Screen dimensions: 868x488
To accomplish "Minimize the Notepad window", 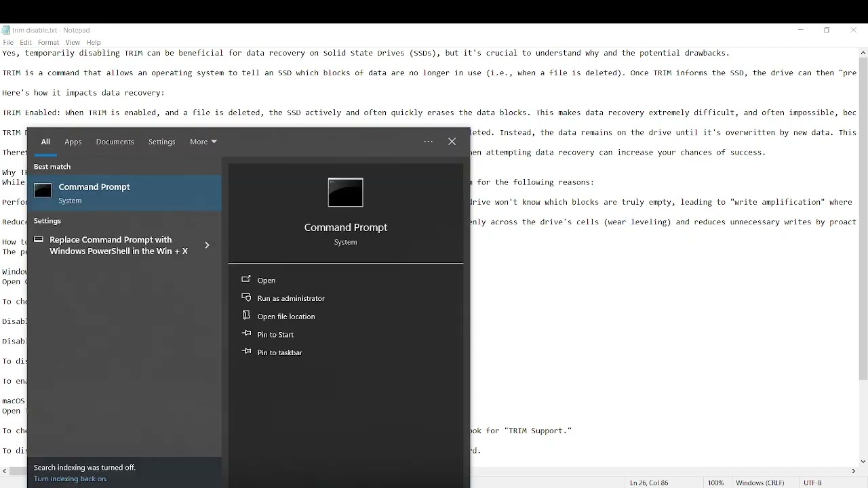I will tap(801, 30).
